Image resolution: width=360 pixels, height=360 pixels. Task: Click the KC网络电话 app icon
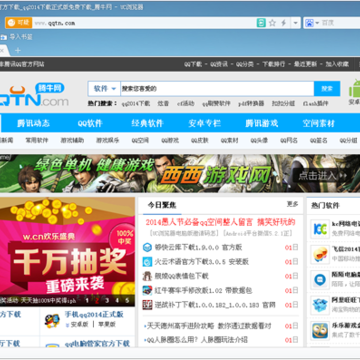320,229
